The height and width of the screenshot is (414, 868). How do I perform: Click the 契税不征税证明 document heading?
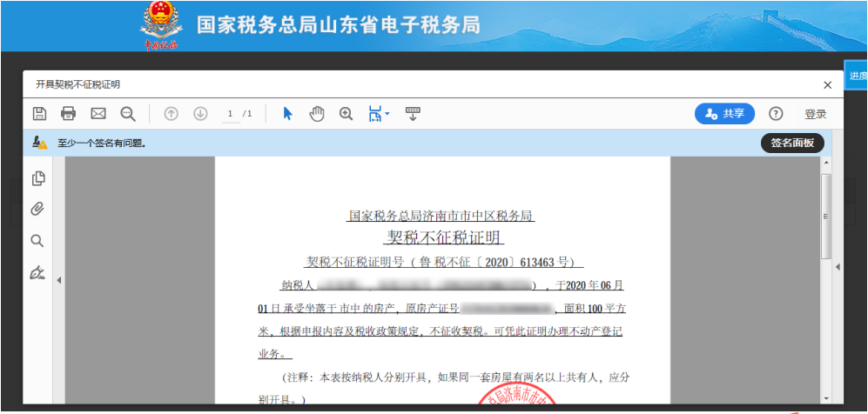tap(444, 237)
